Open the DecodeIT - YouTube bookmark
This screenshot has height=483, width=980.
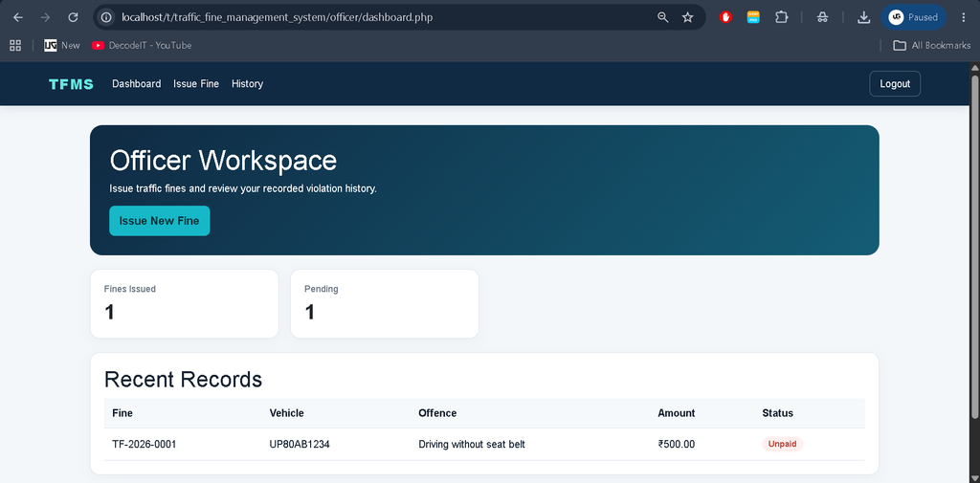(x=142, y=45)
